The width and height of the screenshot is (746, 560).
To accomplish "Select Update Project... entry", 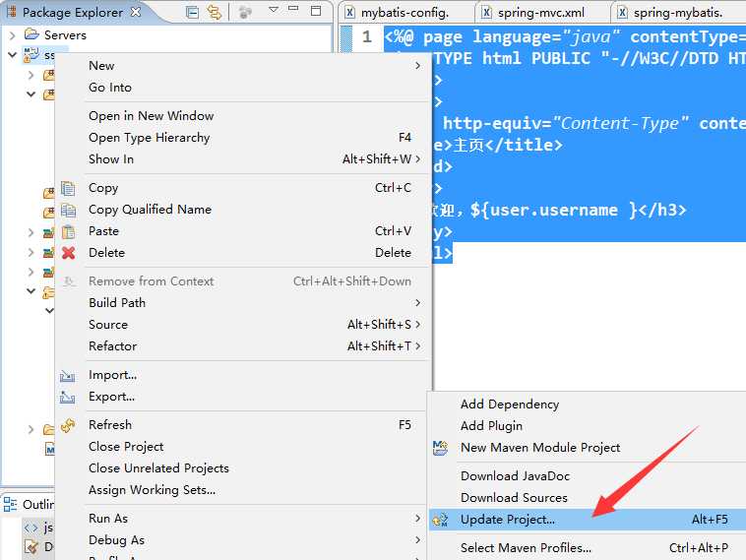I will point(588,520).
